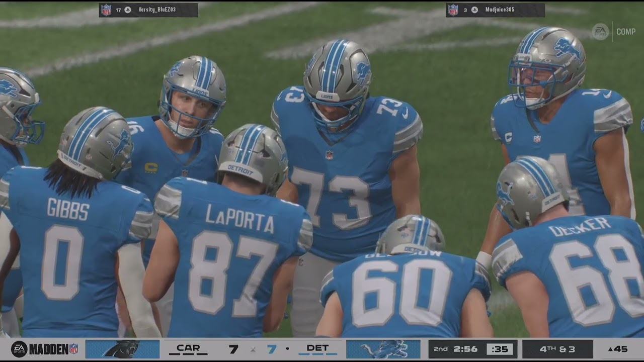Click the 2nd quarter indicator
644x362 pixels.
pos(441,349)
